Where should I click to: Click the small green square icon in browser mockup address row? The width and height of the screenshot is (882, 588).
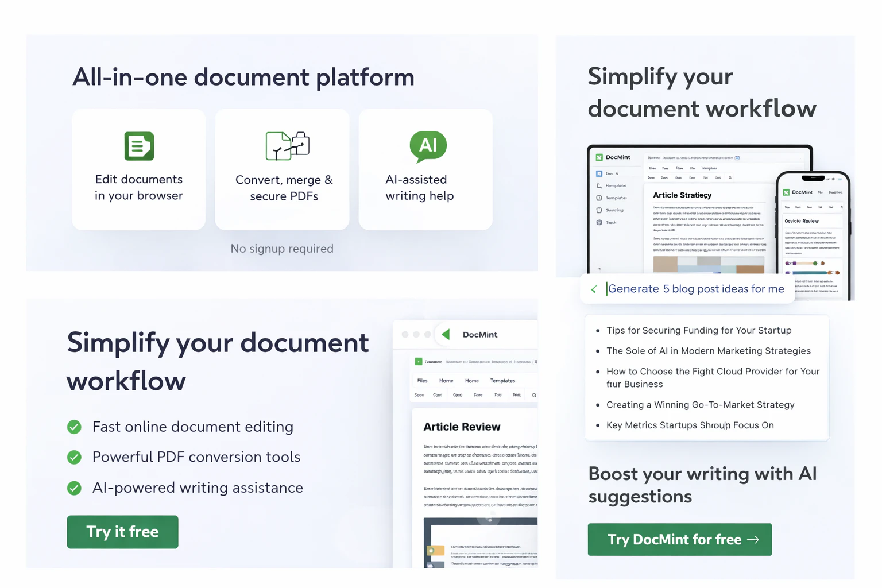click(x=419, y=362)
